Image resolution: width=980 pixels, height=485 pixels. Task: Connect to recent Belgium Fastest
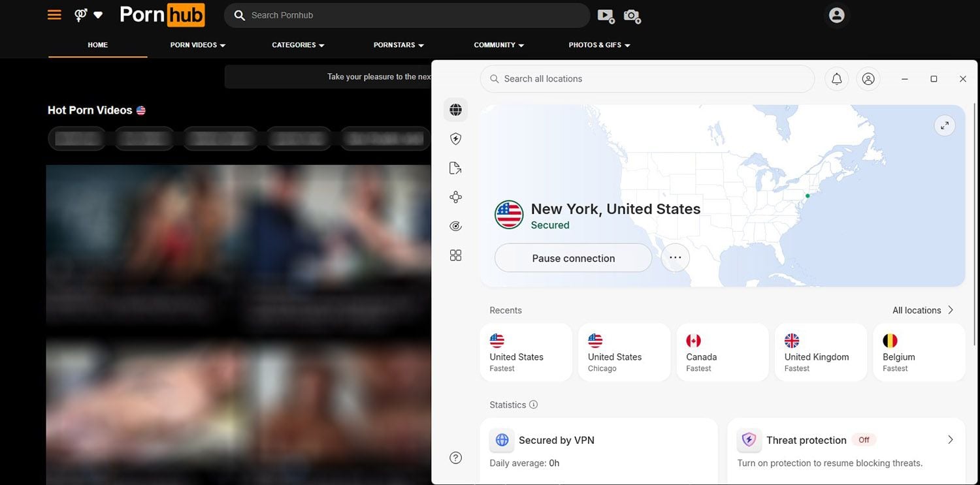click(x=919, y=352)
